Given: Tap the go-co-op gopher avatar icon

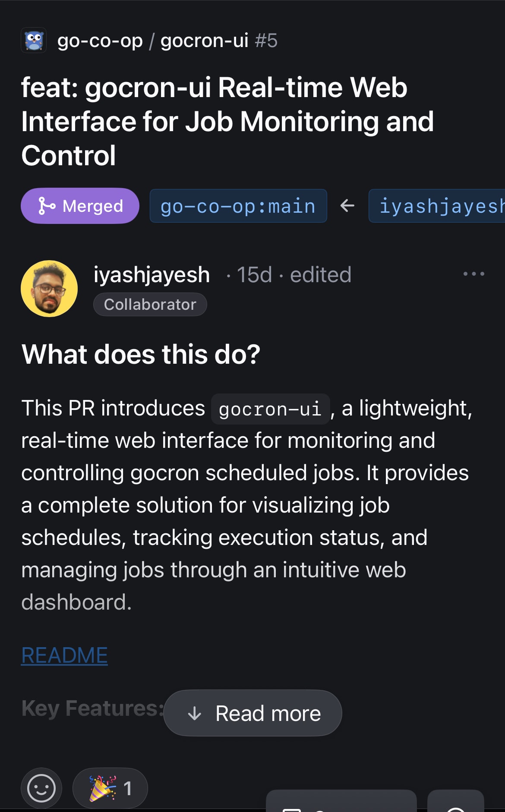Looking at the screenshot, I should click(34, 41).
